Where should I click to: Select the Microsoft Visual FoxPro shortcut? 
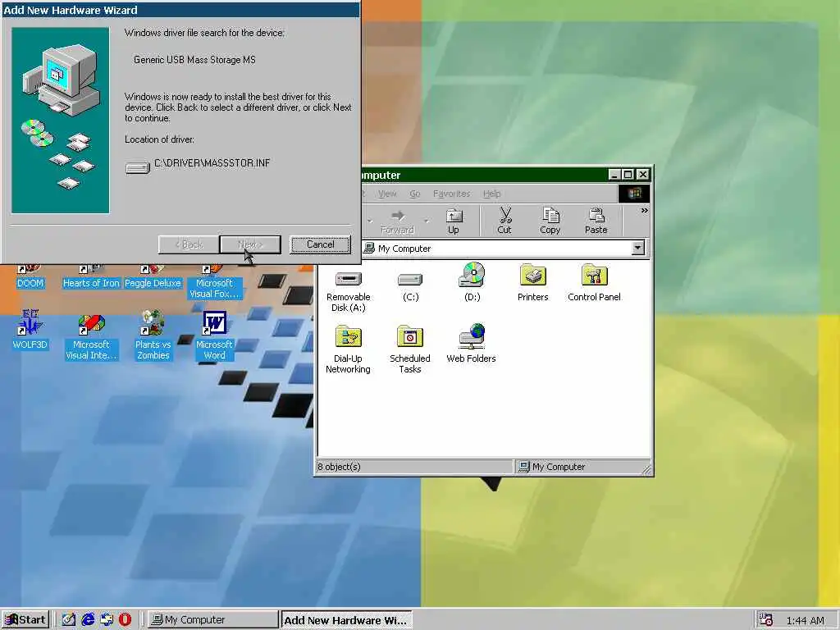pyautogui.click(x=214, y=282)
